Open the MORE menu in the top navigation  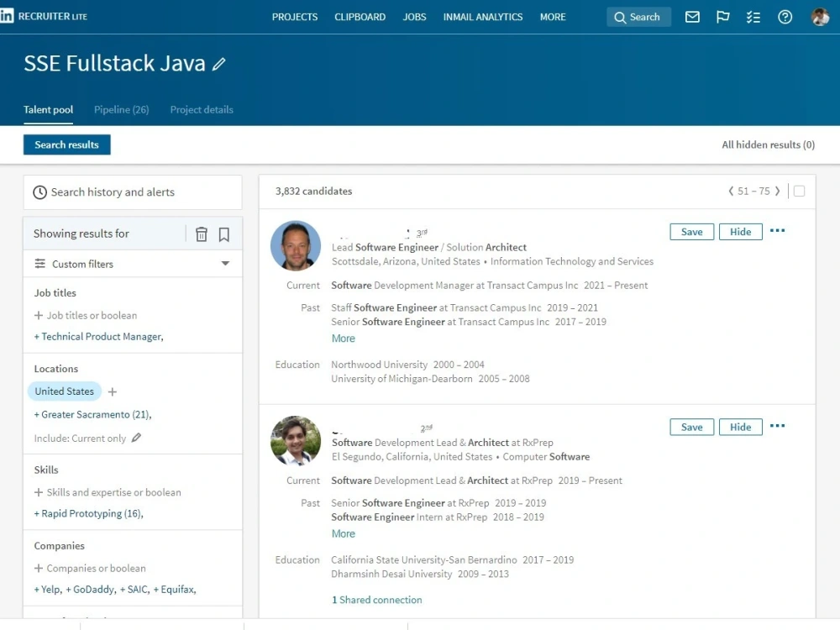point(553,17)
